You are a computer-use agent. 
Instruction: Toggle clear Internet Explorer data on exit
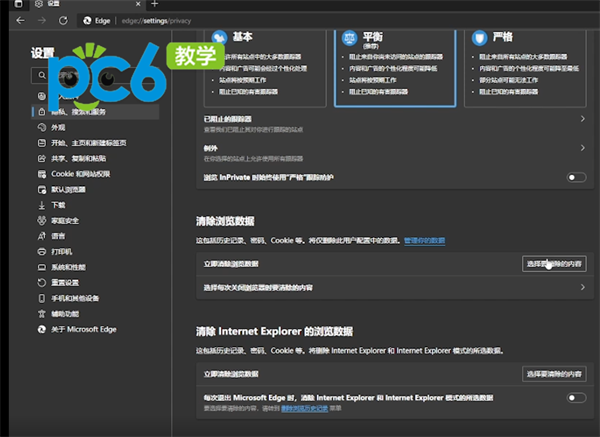pos(576,398)
